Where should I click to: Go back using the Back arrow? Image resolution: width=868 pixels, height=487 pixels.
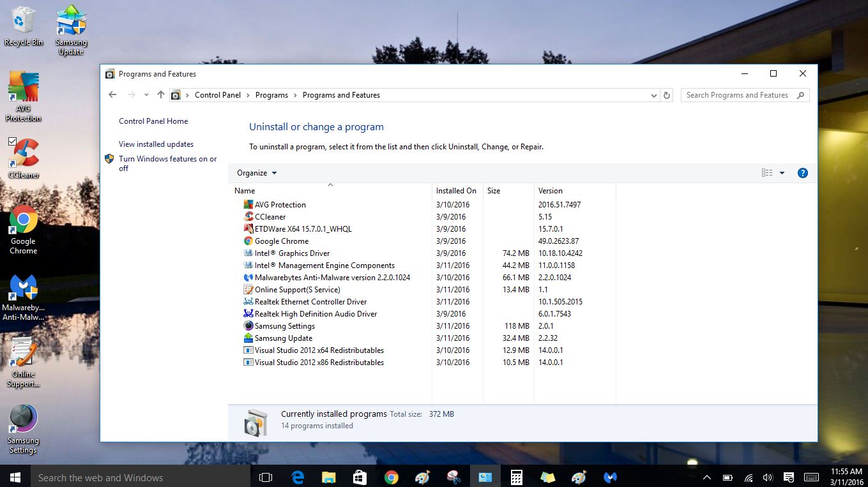113,95
